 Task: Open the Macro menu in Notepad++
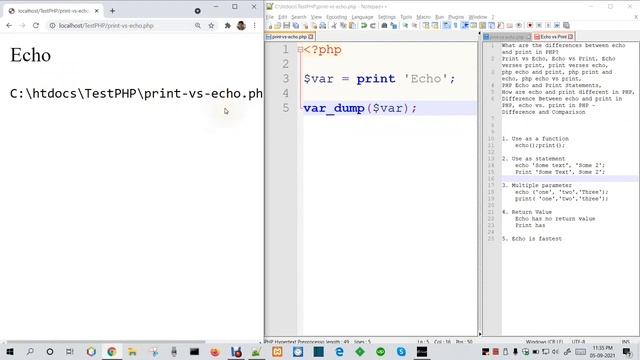coord(423,17)
